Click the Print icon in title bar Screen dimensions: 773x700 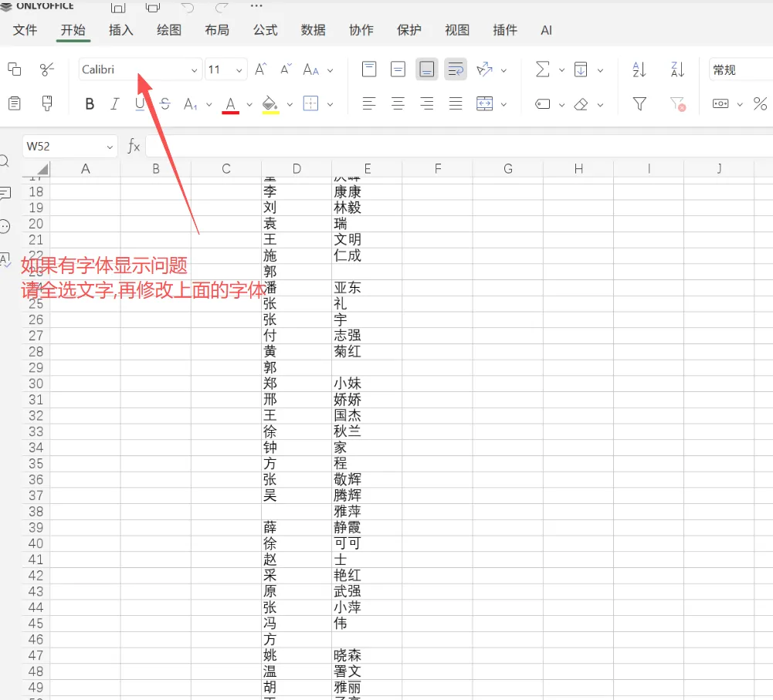[x=153, y=7]
